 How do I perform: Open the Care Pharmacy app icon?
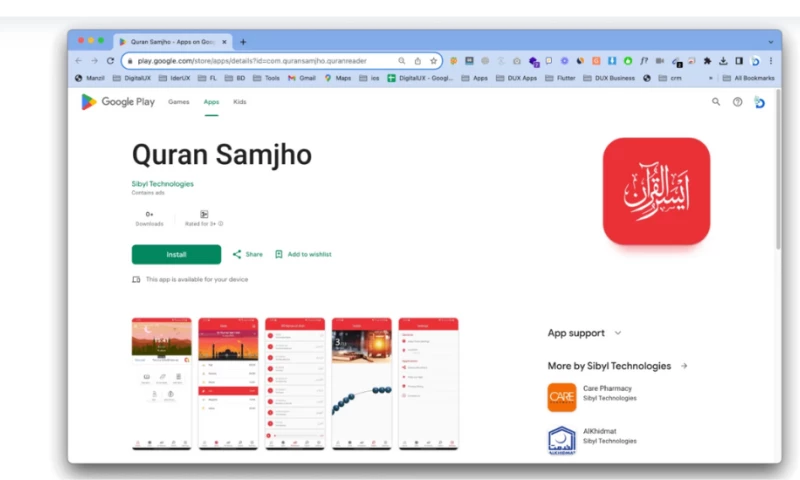coord(562,397)
